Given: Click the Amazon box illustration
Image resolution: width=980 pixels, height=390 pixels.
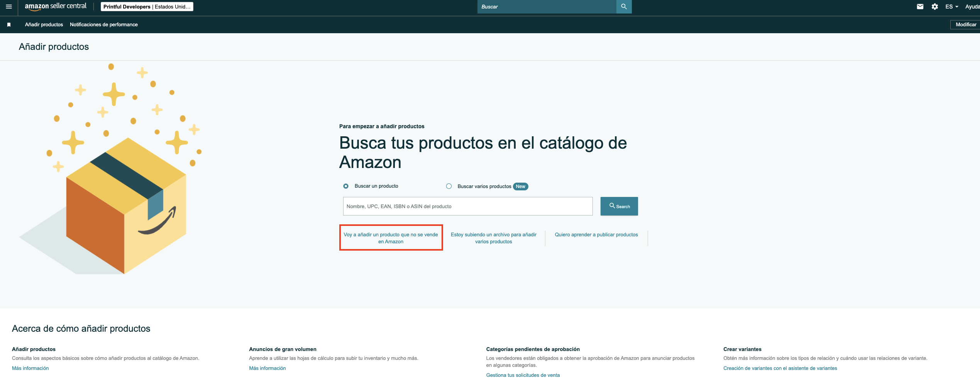Looking at the screenshot, I should pyautogui.click(x=125, y=205).
